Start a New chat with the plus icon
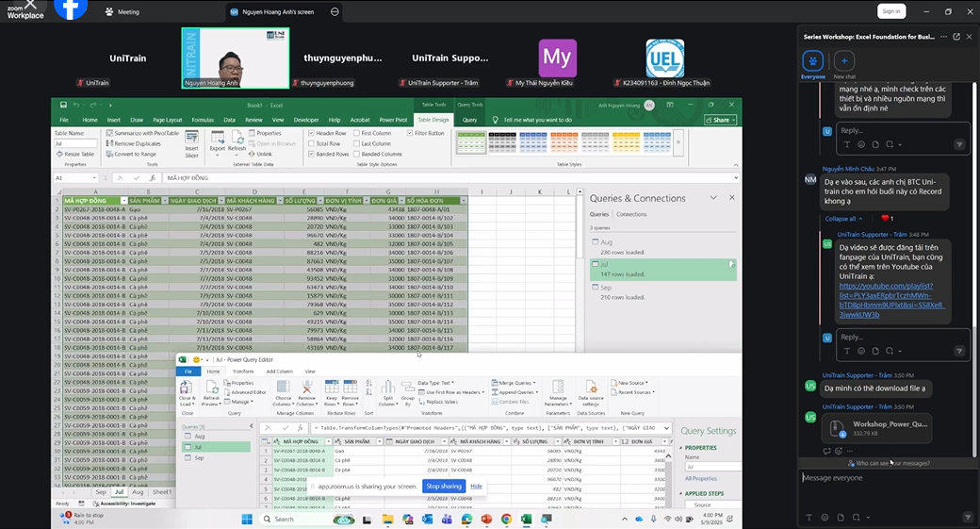The image size is (980, 529). 843,60
